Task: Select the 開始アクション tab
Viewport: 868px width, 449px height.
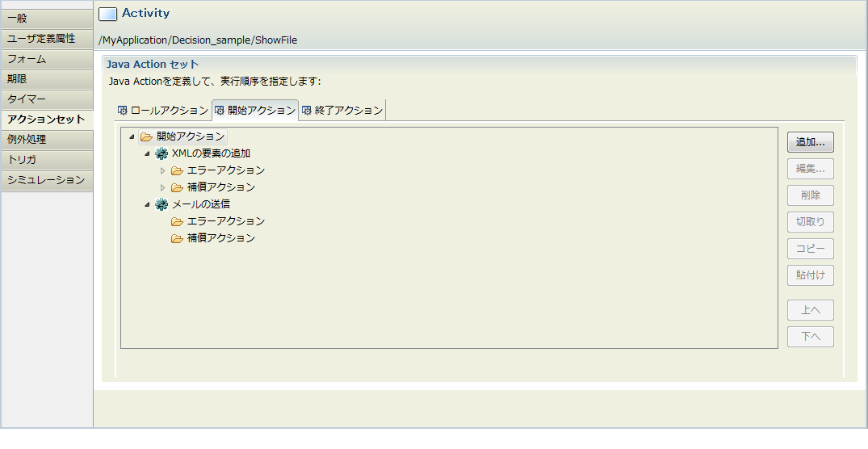Action: (x=255, y=110)
